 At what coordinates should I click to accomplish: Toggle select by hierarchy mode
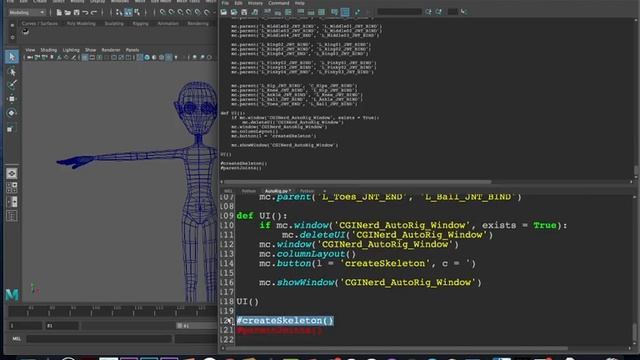[x=119, y=13]
